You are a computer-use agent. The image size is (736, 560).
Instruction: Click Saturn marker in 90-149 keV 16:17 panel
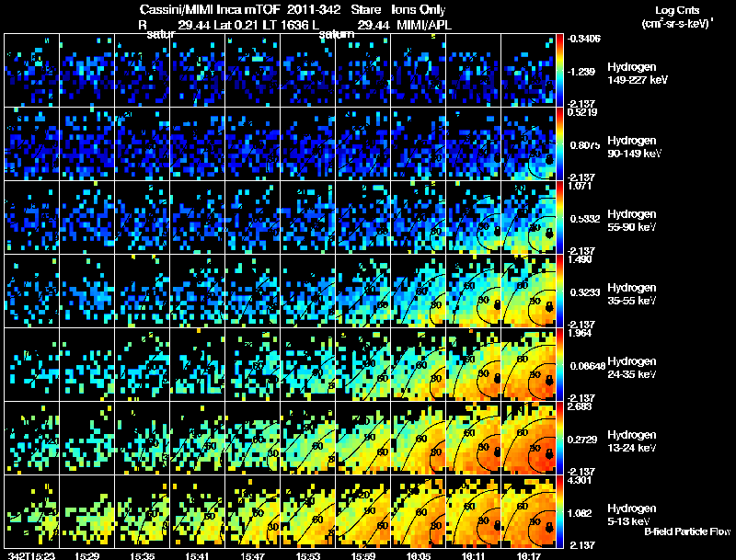[548, 159]
